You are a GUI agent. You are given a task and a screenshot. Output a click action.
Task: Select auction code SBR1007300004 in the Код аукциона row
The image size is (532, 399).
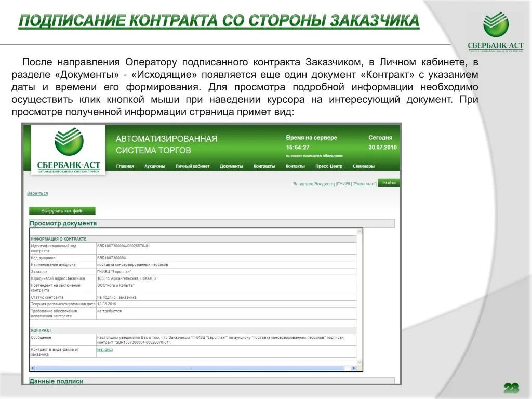click(x=112, y=258)
